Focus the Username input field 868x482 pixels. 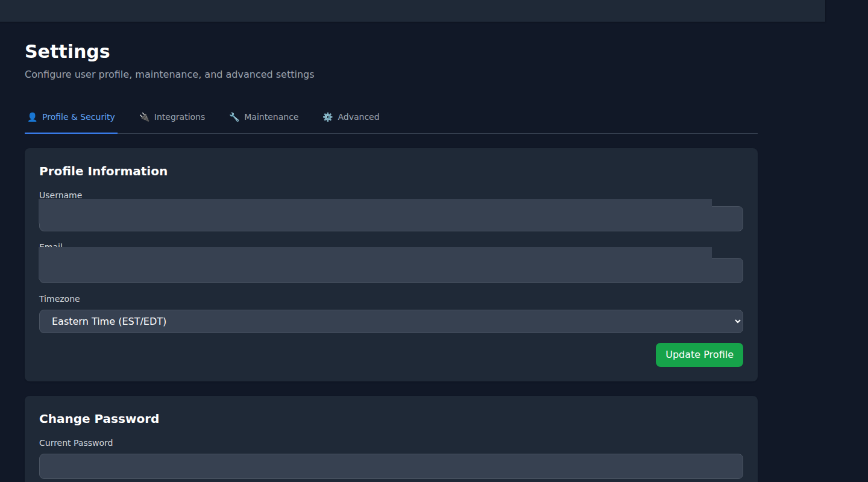pyautogui.click(x=391, y=218)
